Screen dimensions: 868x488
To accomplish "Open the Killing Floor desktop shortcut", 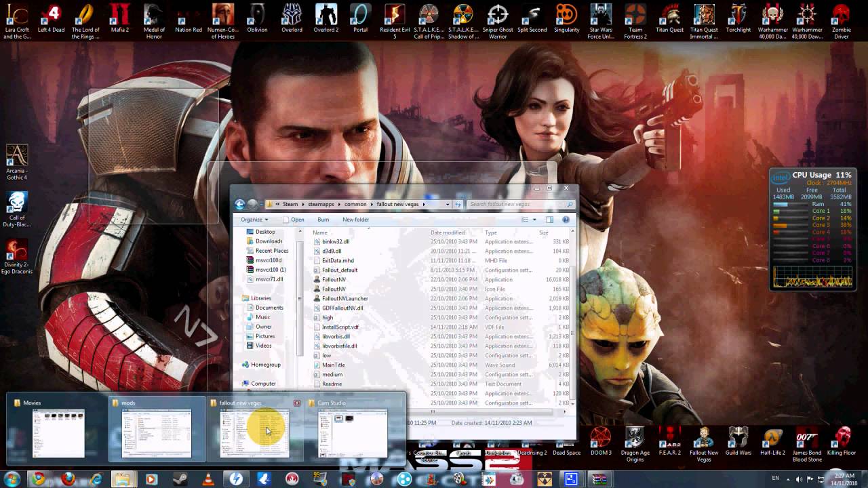I will pos(842,441).
